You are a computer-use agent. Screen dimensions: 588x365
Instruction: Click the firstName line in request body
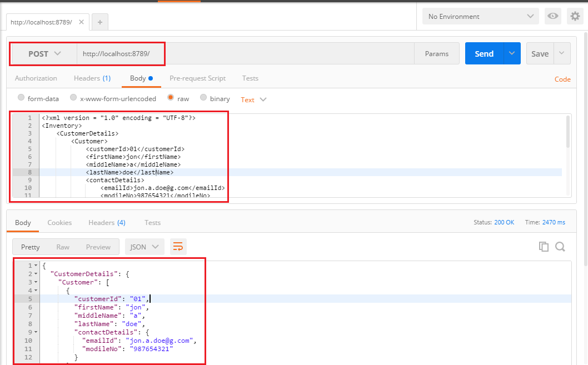[133, 157]
